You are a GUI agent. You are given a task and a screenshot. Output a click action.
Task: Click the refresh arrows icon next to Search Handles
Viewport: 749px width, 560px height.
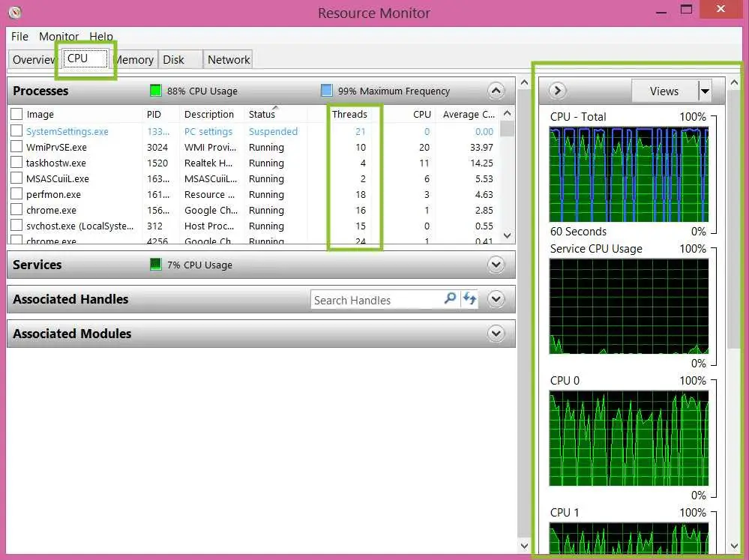[469, 298]
